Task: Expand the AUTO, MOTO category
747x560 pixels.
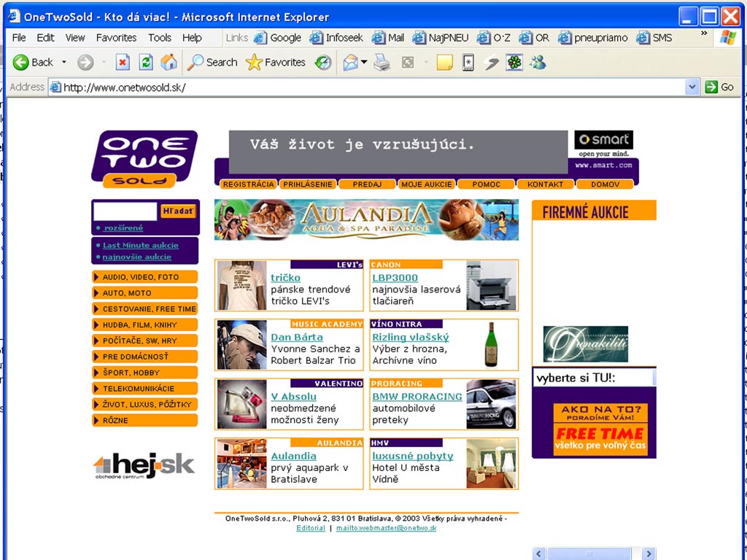Action: click(x=145, y=293)
